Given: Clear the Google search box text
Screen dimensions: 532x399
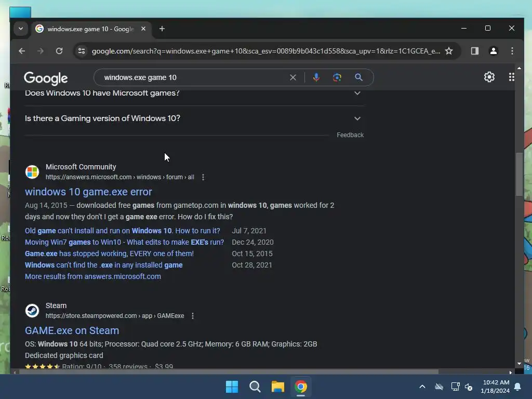Looking at the screenshot, I should (293, 77).
